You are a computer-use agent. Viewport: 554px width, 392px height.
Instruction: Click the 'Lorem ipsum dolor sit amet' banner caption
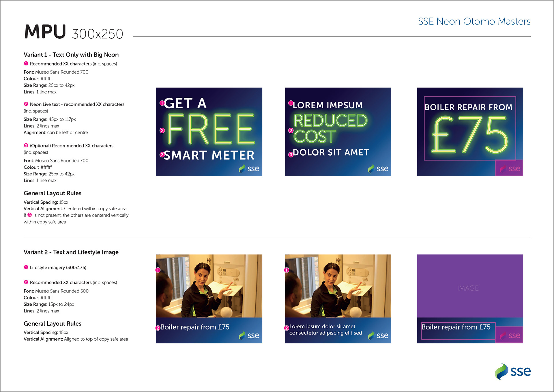coord(322,327)
